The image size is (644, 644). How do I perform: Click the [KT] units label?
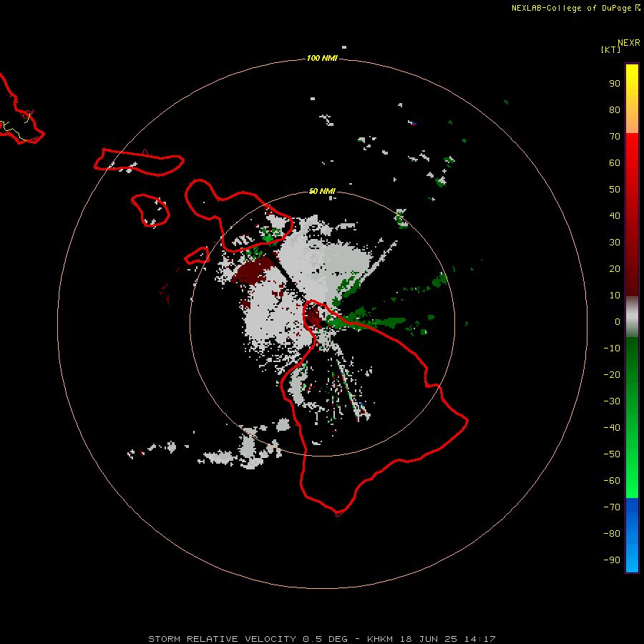pos(611,49)
